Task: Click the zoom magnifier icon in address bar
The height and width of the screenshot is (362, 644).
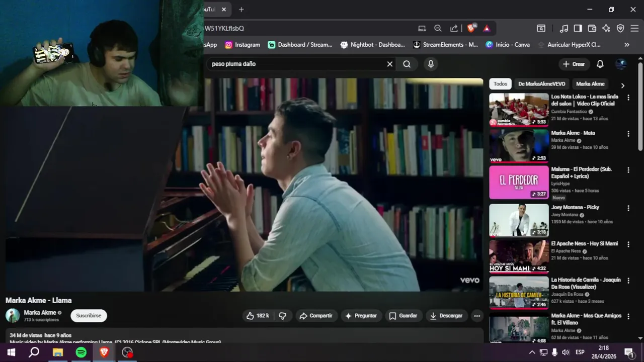Action: point(438,28)
